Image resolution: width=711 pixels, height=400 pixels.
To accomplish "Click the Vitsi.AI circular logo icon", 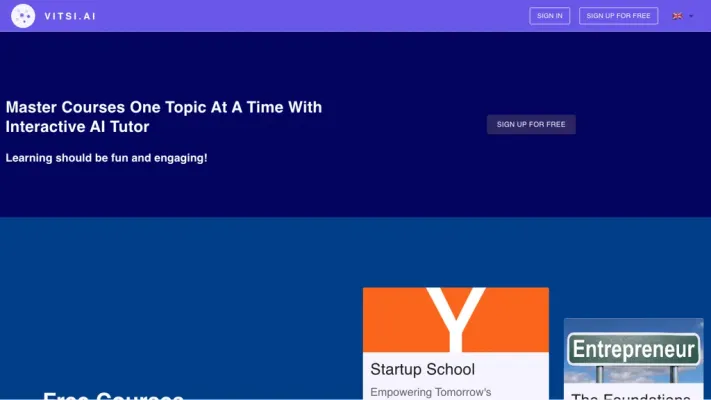I will [23, 16].
